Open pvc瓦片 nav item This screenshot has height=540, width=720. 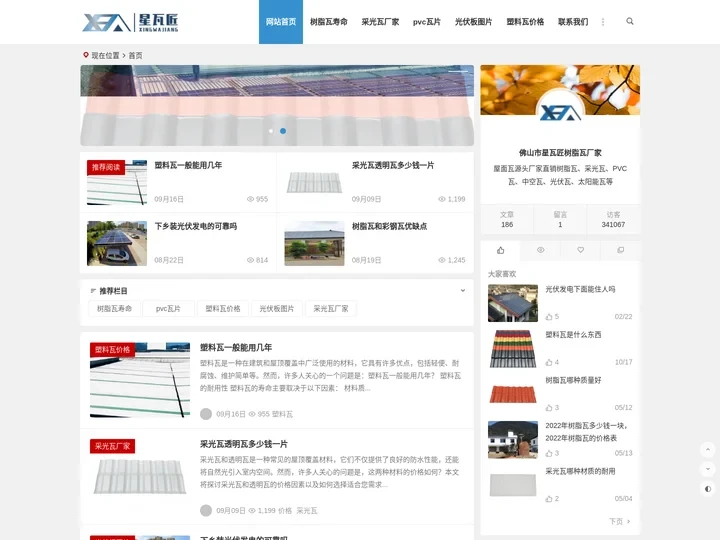[x=427, y=22]
